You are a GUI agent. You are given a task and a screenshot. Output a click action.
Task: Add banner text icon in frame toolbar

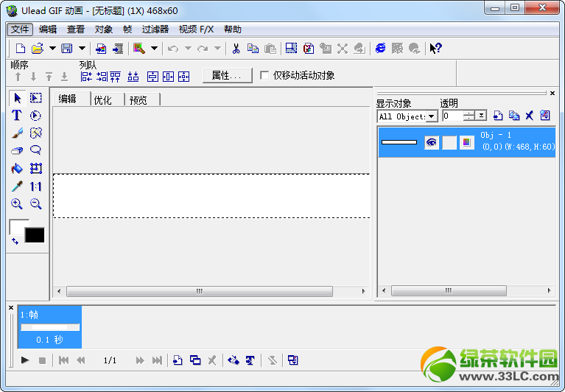(x=250, y=360)
